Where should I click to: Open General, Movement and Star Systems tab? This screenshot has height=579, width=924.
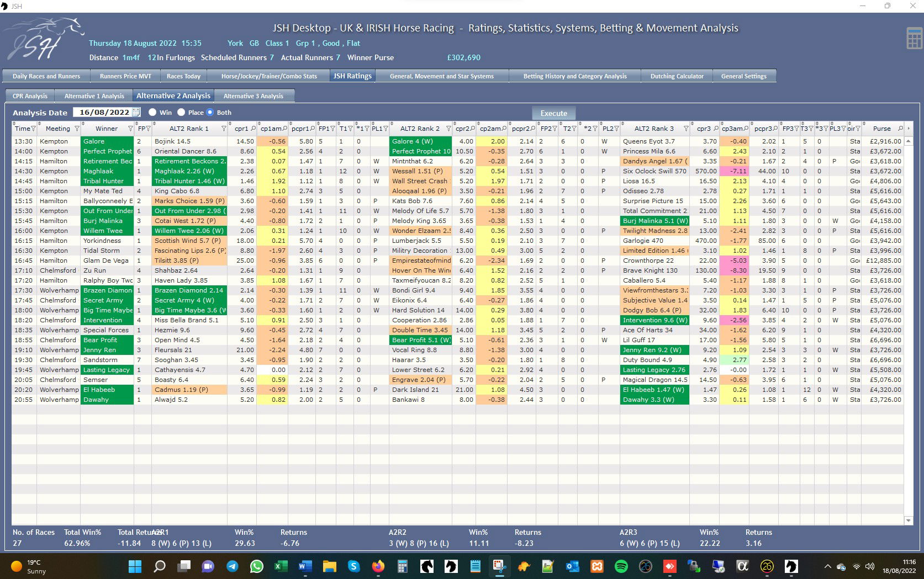pos(442,76)
